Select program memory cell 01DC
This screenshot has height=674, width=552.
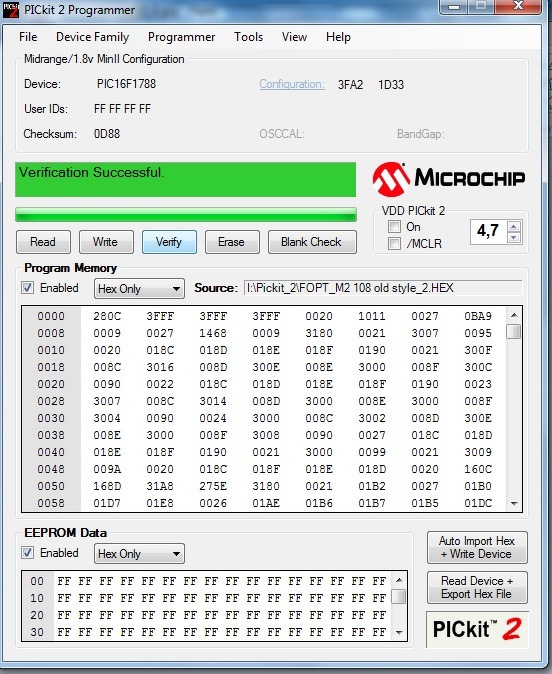point(478,503)
